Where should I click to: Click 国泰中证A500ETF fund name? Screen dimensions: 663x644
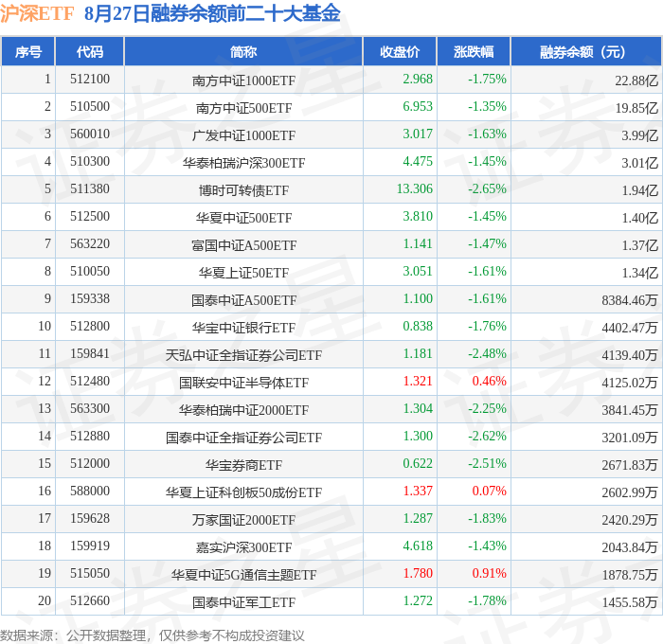(243, 300)
